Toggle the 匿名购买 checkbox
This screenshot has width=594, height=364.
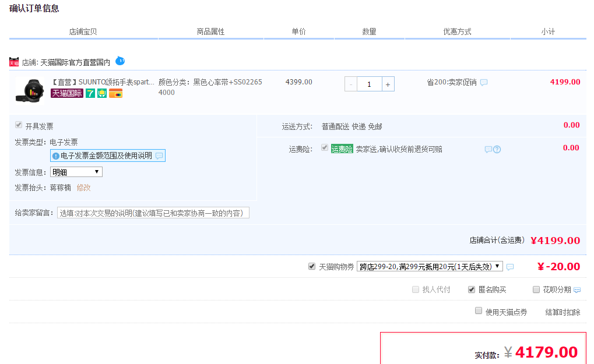pyautogui.click(x=471, y=289)
